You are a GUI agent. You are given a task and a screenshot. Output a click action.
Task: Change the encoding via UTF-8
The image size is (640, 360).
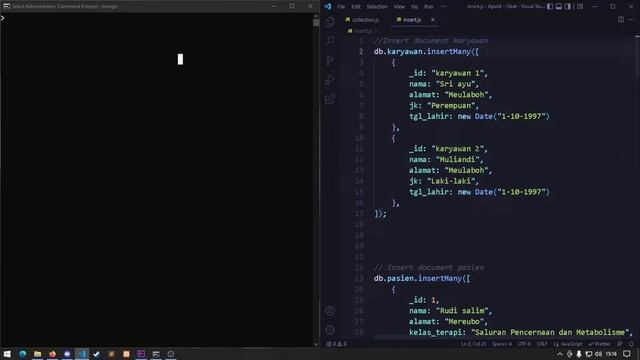tap(524, 344)
